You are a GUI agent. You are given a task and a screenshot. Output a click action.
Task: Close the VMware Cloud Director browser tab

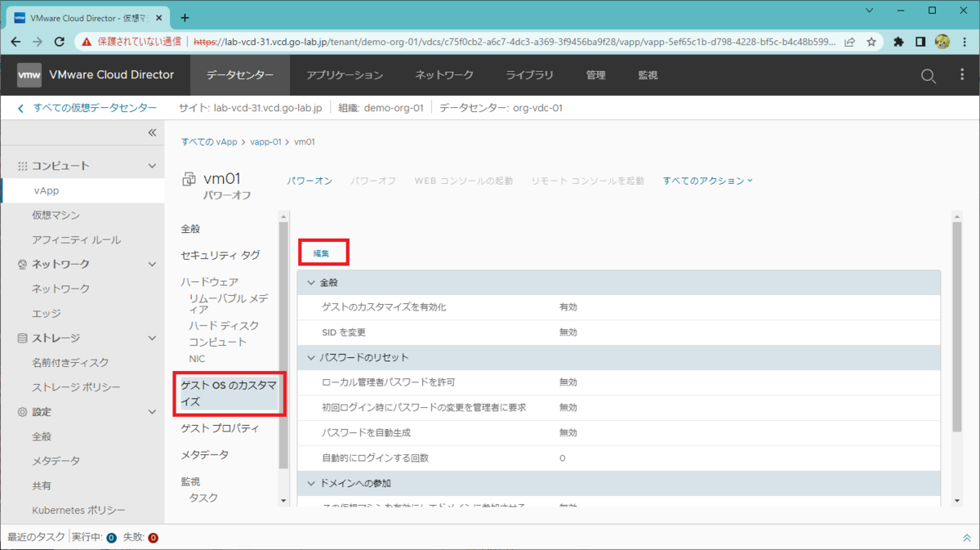coord(160,17)
